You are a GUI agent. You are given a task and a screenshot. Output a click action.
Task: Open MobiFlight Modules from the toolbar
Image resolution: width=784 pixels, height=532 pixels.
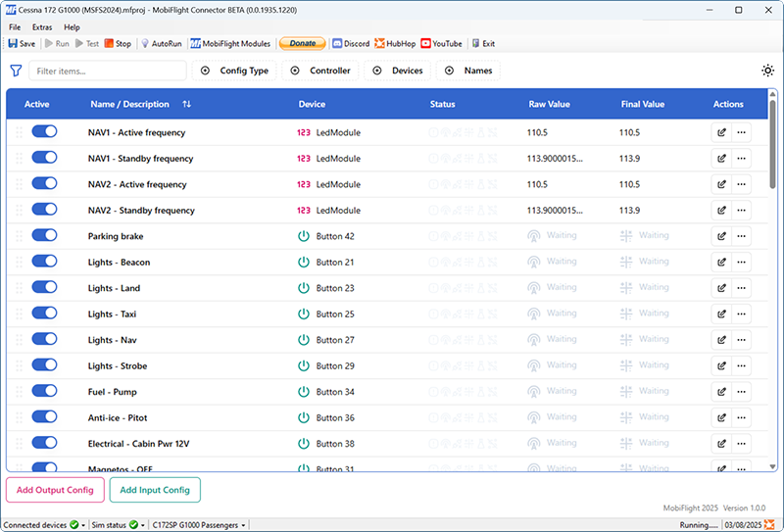(x=230, y=43)
